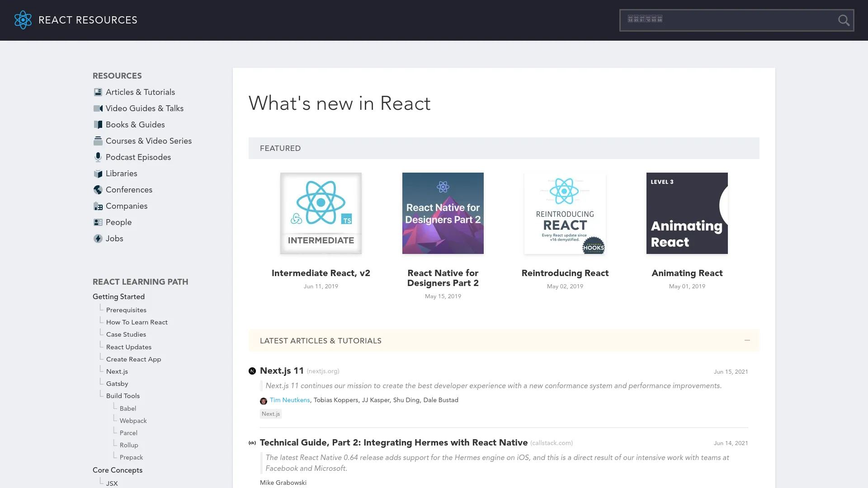Go to Conferences page
The image size is (868, 488).
point(129,190)
